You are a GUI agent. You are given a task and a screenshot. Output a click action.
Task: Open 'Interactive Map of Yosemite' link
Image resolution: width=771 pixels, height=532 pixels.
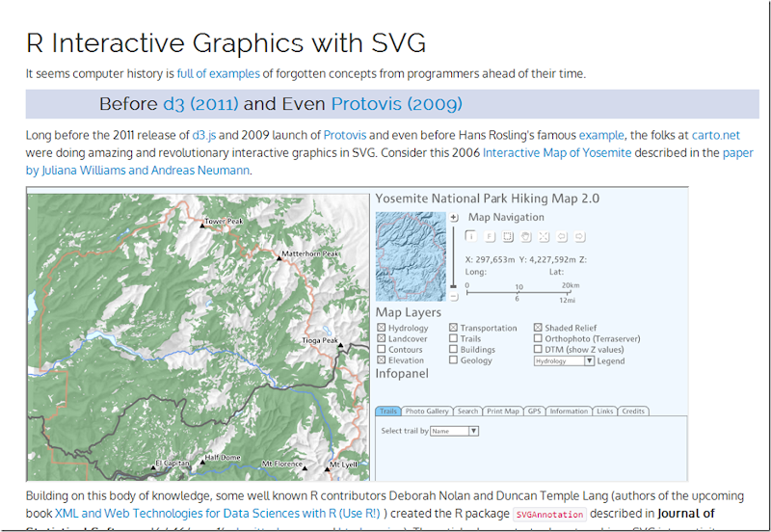pyautogui.click(x=557, y=153)
